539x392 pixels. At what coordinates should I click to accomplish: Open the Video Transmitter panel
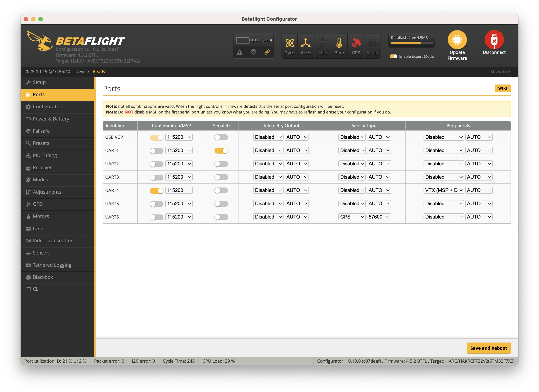point(52,240)
